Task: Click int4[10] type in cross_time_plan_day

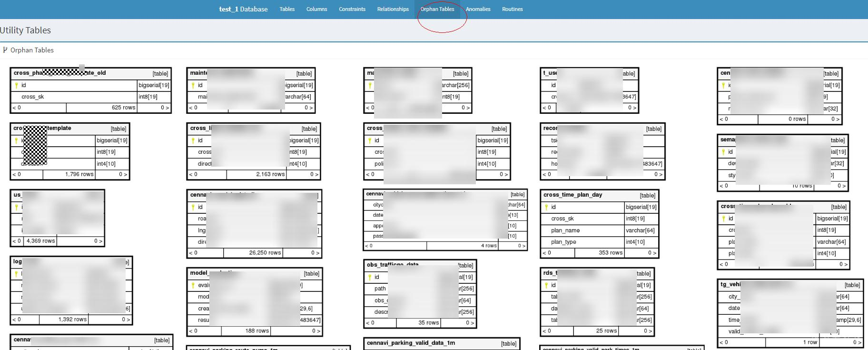Action: point(635,242)
